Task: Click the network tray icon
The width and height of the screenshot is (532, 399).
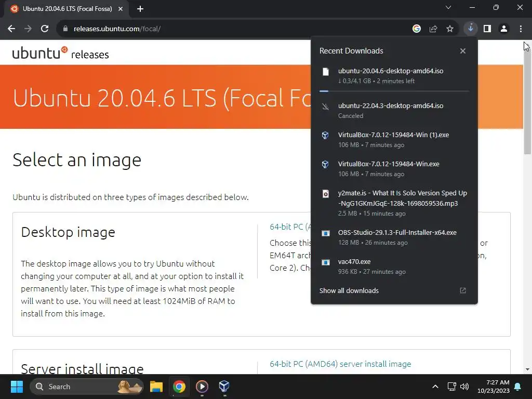Action: 451,387
